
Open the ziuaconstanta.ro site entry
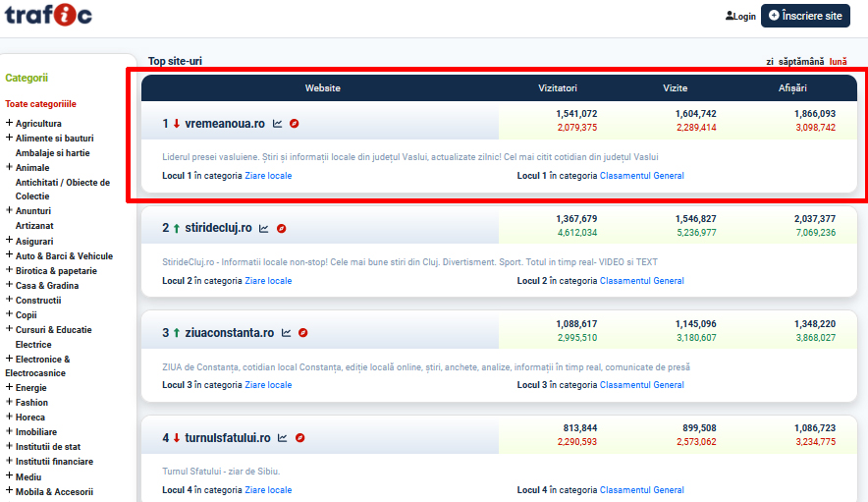[x=229, y=333]
